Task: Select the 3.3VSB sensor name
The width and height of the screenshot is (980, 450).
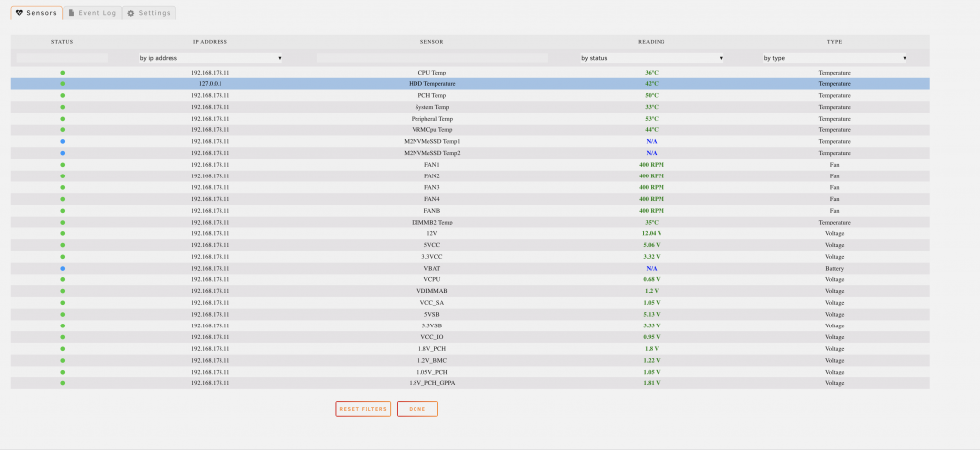Action: point(431,325)
